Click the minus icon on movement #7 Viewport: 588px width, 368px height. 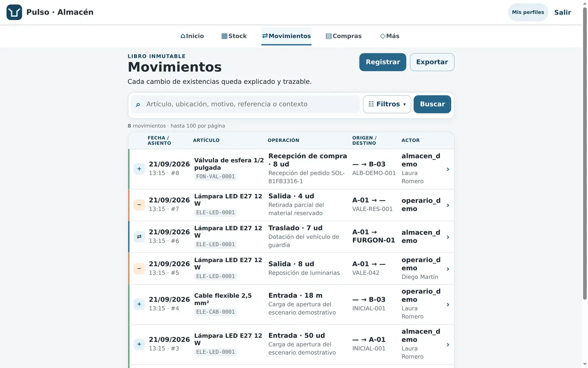coord(139,205)
